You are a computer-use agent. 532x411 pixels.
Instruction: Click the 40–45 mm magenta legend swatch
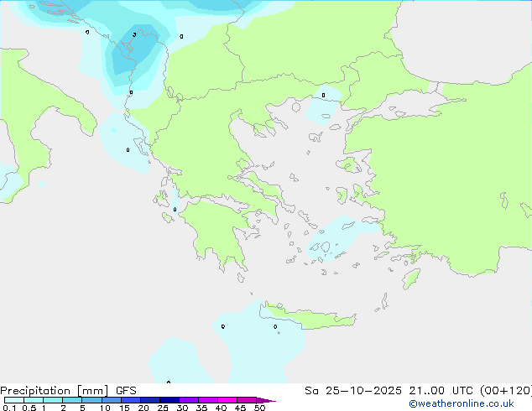pos(227,400)
